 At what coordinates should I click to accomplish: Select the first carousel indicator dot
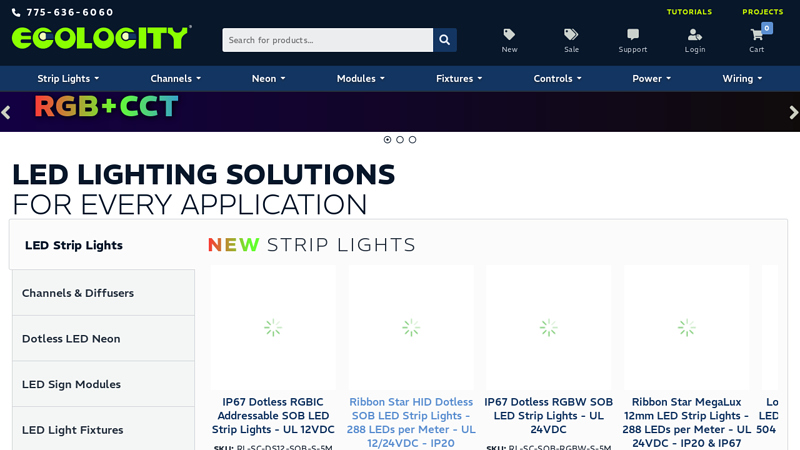388,140
